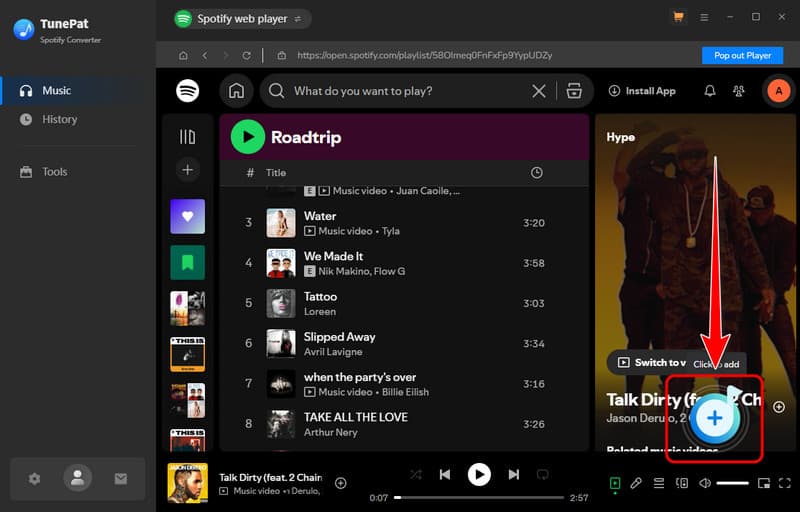Open the History tab
This screenshot has width=800, height=512.
[59, 119]
